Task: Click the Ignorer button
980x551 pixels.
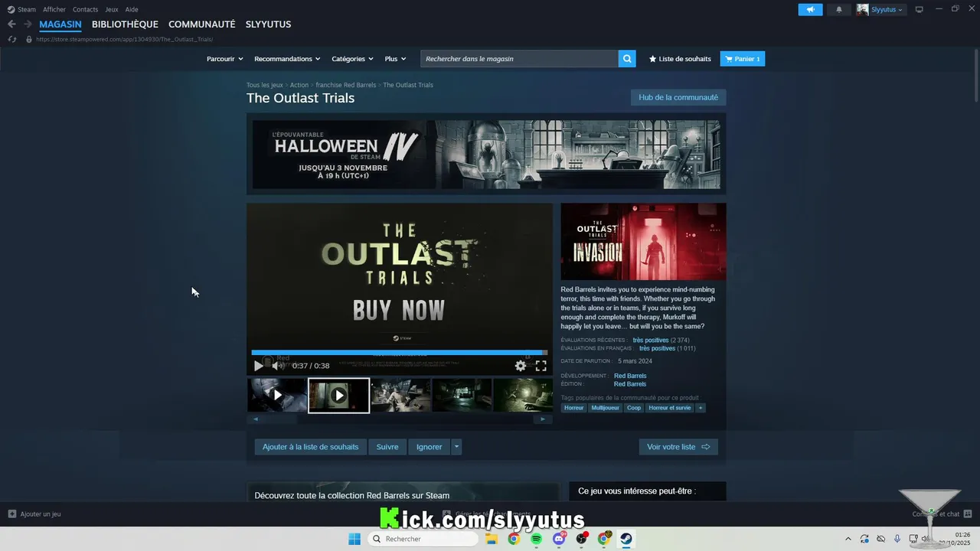Action: tap(429, 447)
